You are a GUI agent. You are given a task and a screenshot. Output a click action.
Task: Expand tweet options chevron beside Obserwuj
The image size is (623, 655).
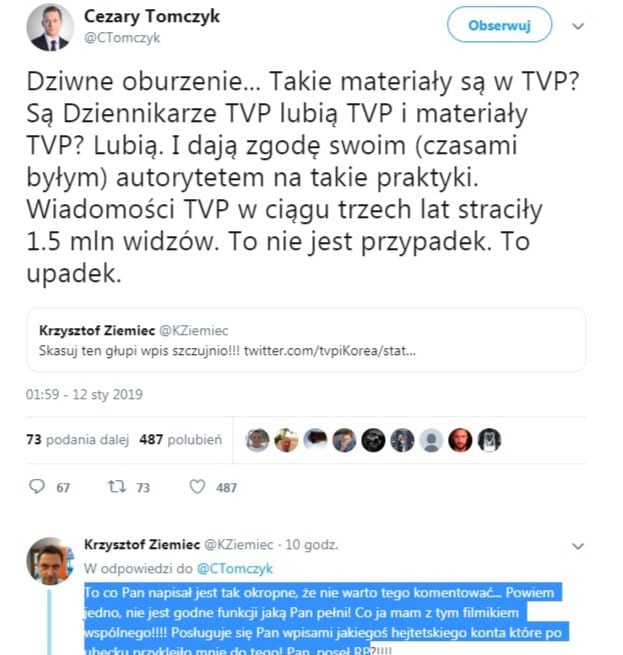click(x=578, y=26)
